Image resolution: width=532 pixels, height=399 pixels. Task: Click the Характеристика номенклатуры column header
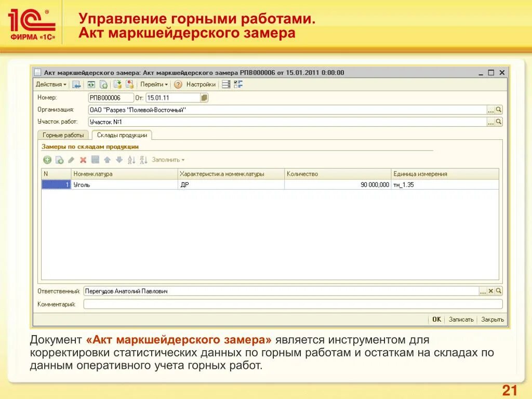231,174
